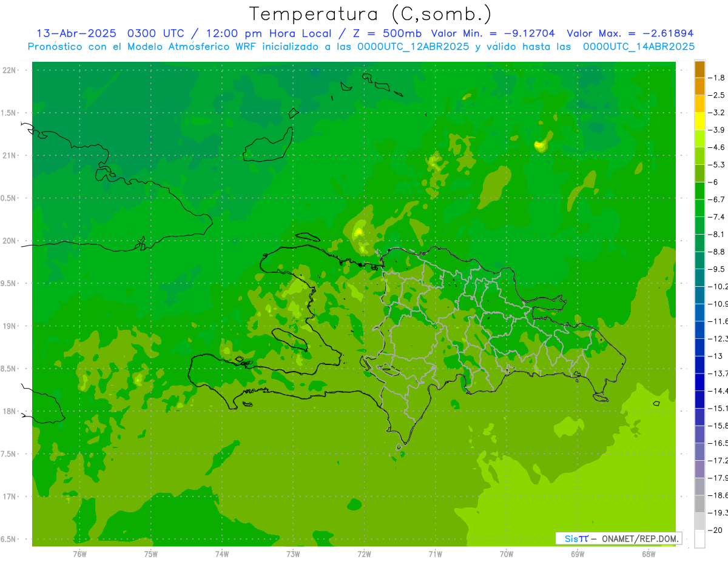Click orange swatch between -1.8 and -2.5

(x=699, y=86)
